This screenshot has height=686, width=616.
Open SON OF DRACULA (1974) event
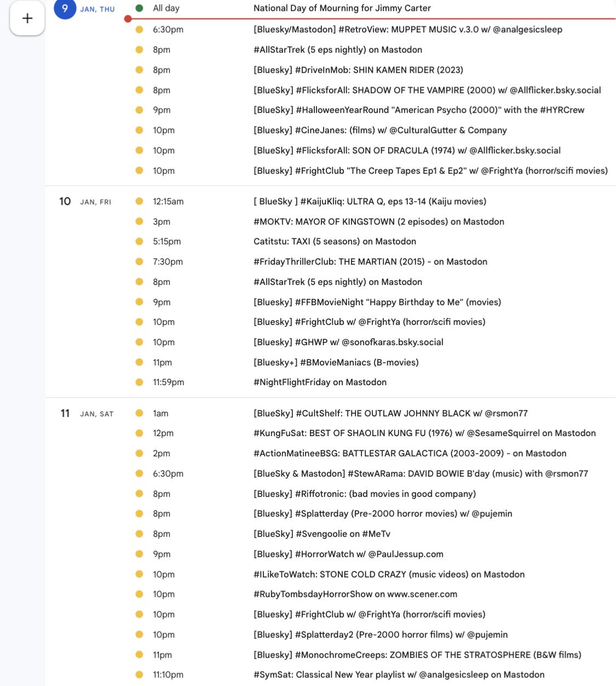coord(407,151)
